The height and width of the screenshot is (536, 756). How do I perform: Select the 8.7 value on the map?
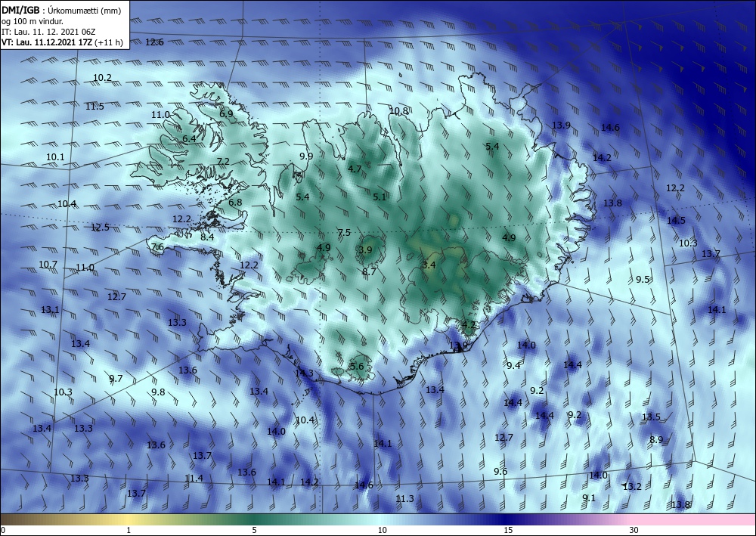click(x=369, y=272)
